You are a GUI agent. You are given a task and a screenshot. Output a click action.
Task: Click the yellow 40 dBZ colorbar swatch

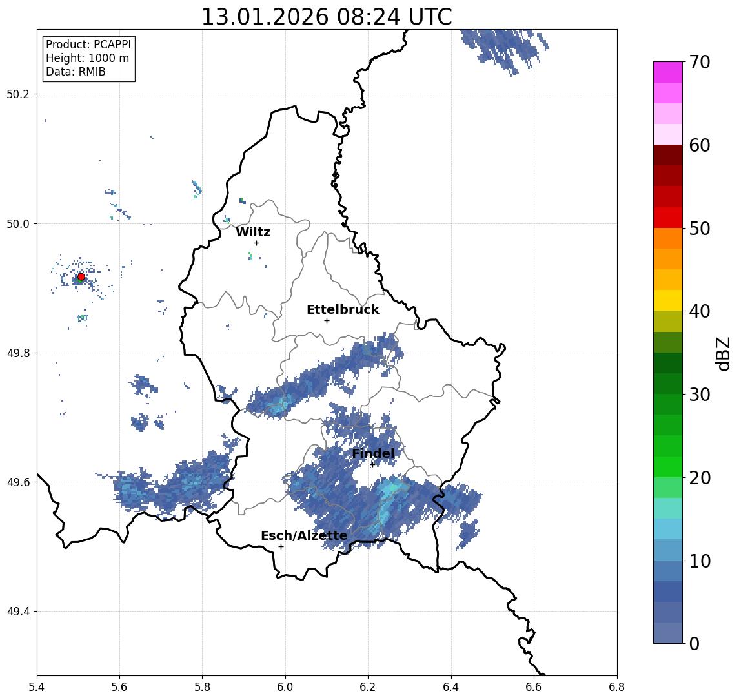pos(668,300)
